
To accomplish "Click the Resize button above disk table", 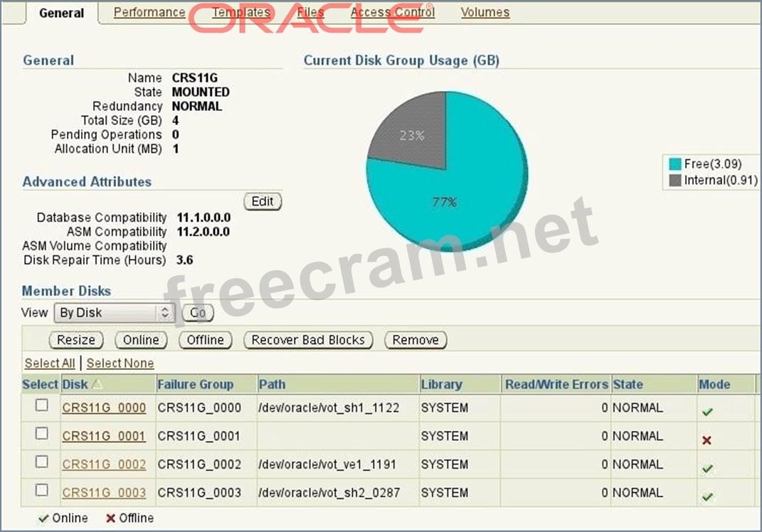I will click(x=76, y=339).
